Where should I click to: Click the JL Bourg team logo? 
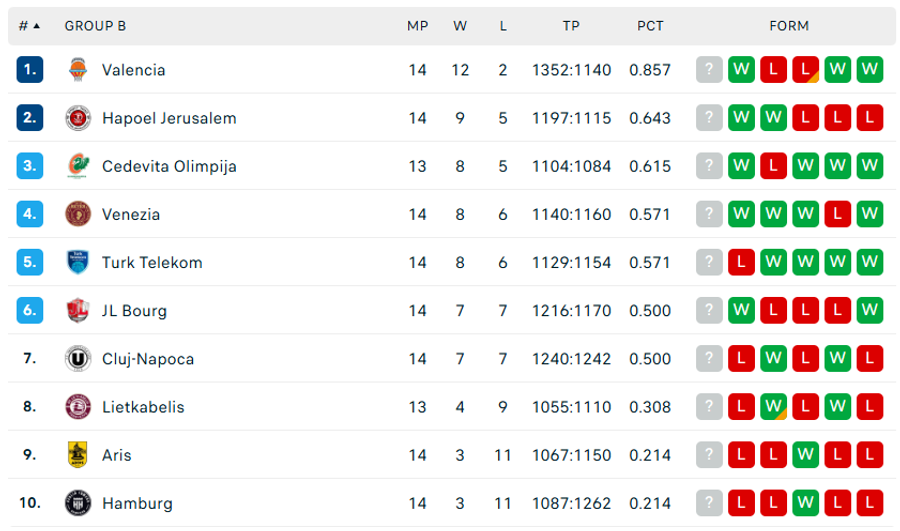pos(77,311)
